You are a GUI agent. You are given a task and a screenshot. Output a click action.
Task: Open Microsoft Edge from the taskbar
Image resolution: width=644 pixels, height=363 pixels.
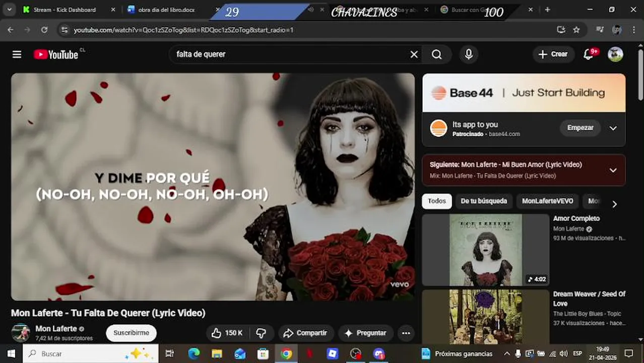(x=194, y=354)
